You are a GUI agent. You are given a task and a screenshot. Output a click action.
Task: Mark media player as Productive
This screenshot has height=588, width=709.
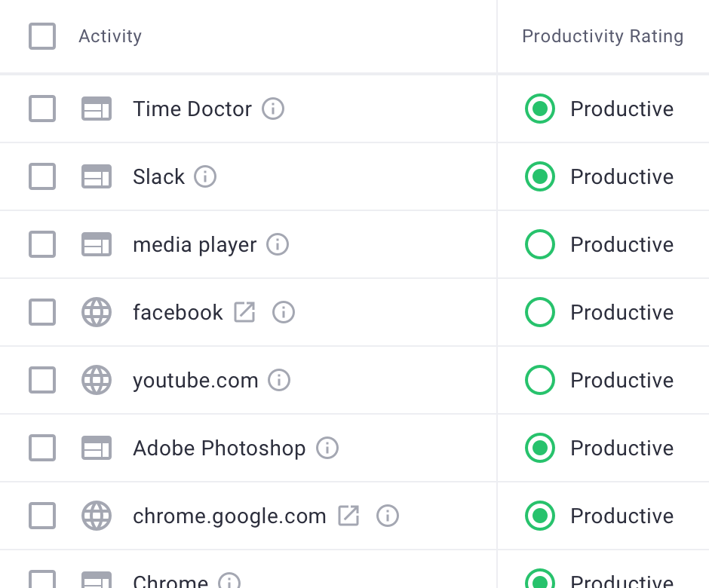coord(540,245)
